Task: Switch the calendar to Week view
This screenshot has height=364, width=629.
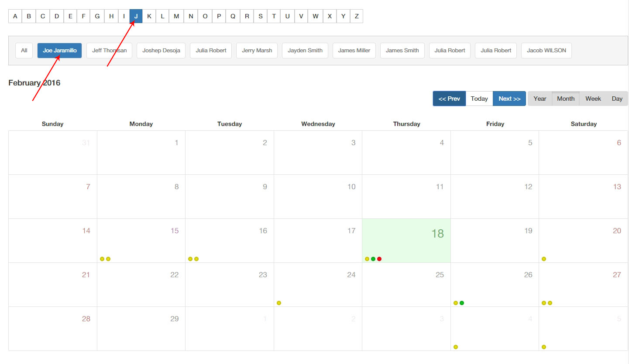Action: [593, 99]
